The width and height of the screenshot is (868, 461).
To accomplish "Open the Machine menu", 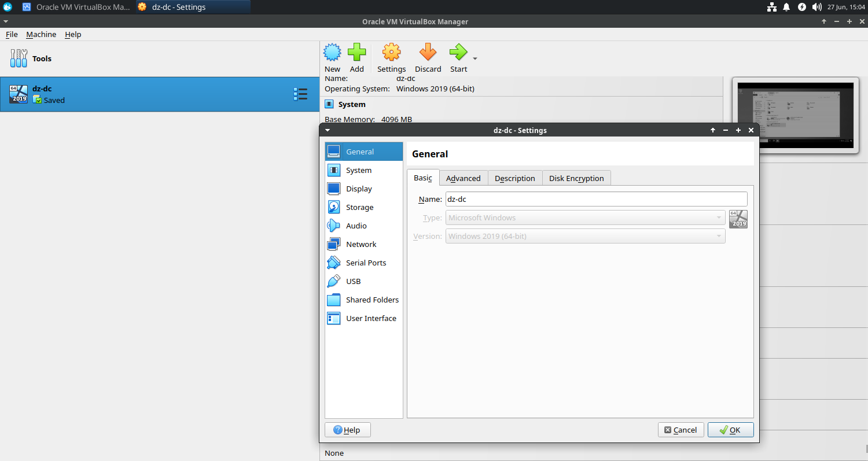I will click(41, 34).
